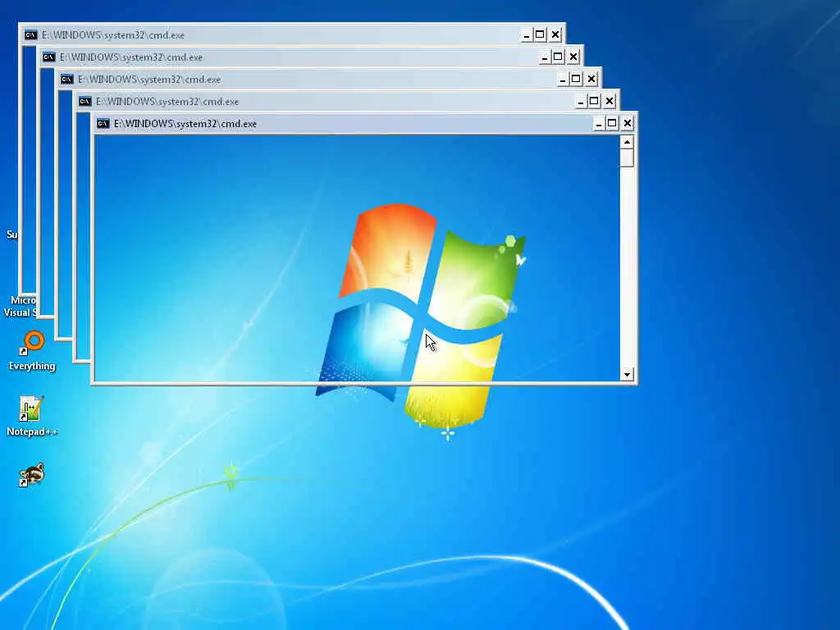
Task: Minimize the second-from-back cmd.exe window
Action: coord(545,57)
